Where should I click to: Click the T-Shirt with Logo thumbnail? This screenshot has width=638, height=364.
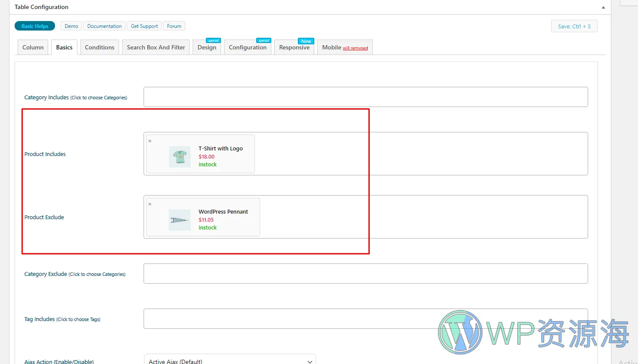(180, 156)
